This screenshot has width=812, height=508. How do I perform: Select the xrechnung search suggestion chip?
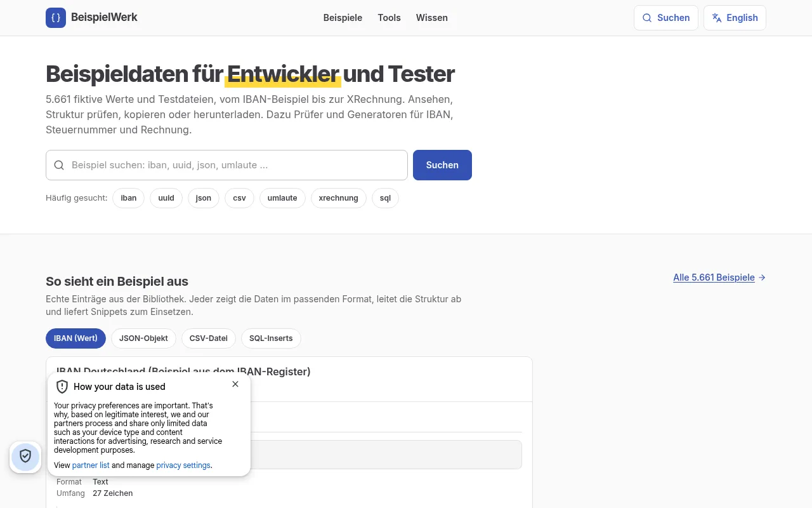[x=339, y=198]
